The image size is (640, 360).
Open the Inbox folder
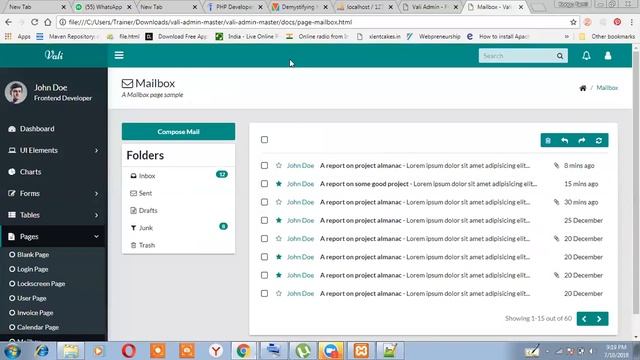[178, 176]
